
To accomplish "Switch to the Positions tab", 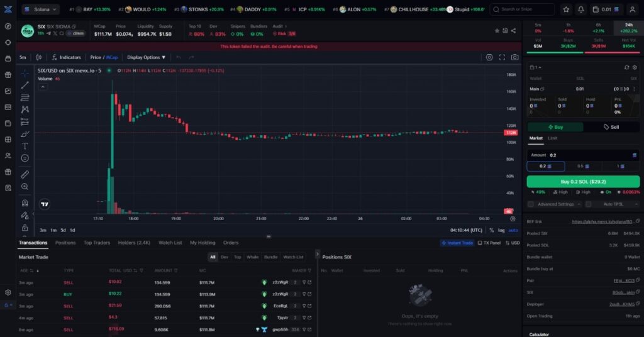I will click(x=65, y=243).
